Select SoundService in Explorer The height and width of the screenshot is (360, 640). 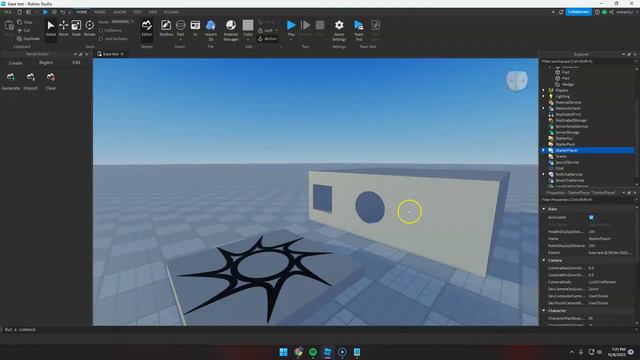(x=567, y=162)
